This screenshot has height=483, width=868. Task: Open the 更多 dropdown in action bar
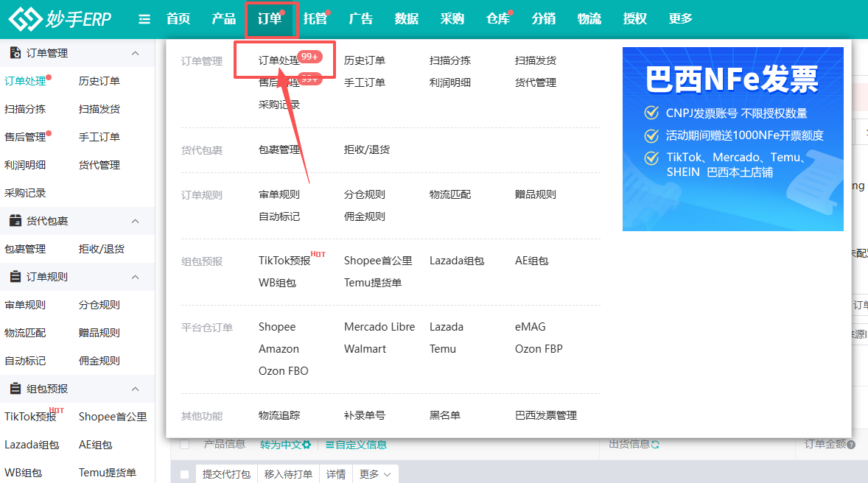[375, 474]
